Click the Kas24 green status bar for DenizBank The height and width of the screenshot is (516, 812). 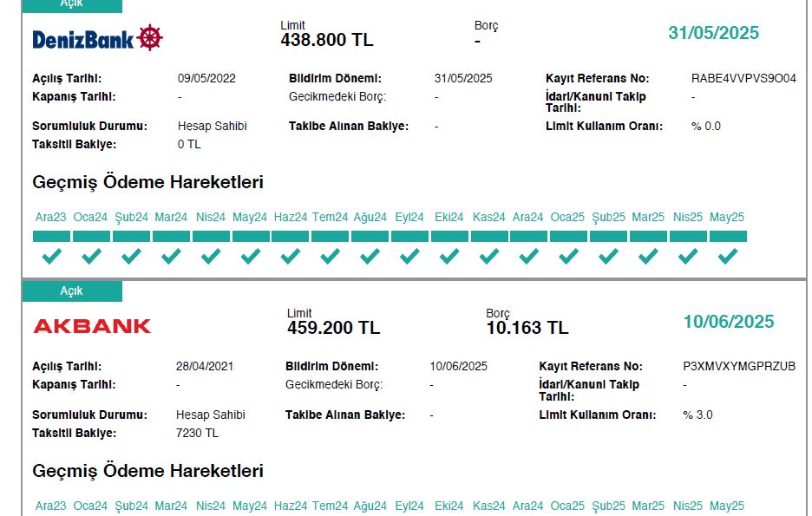(489, 237)
